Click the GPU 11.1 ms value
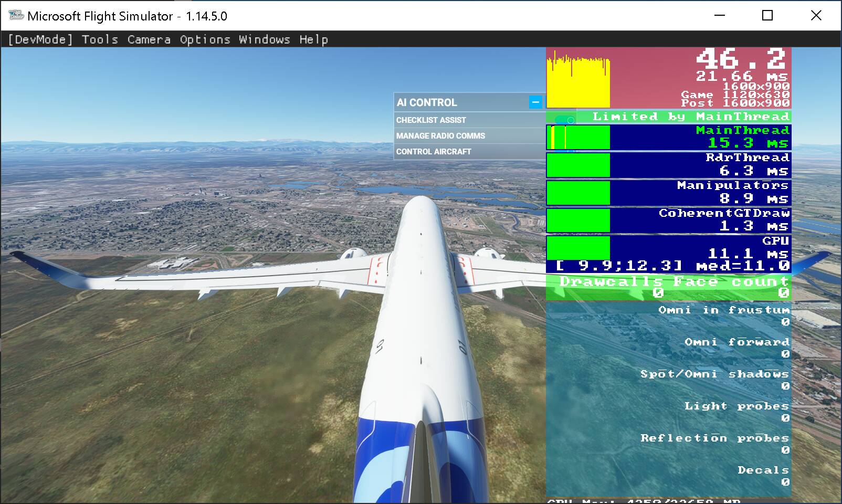The width and height of the screenshot is (842, 504). [748, 254]
